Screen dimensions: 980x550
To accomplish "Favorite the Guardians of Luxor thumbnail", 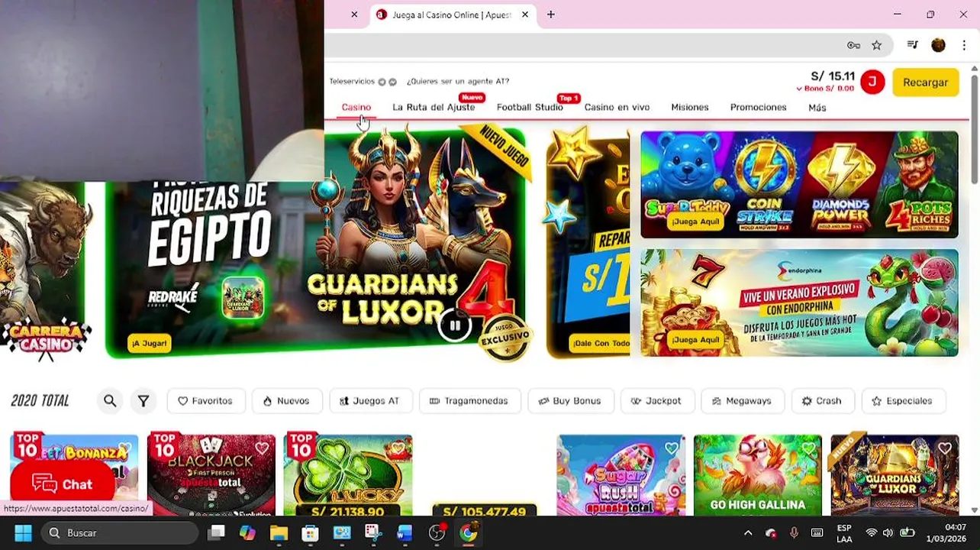I will click(x=945, y=448).
